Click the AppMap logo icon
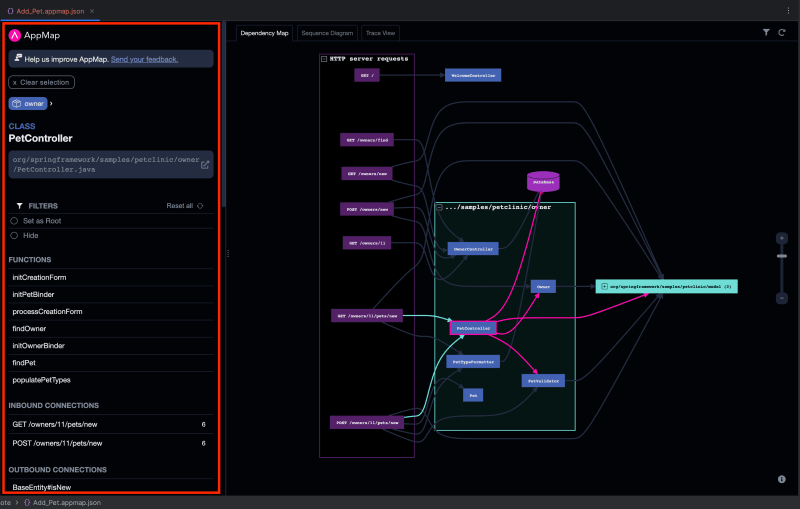Image resolution: width=800 pixels, height=509 pixels. [x=15, y=35]
